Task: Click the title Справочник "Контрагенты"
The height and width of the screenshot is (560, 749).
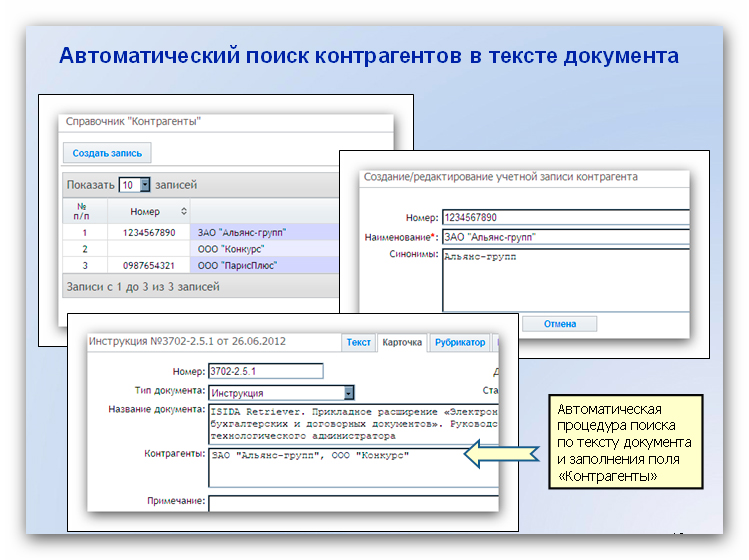Action: coord(133,121)
